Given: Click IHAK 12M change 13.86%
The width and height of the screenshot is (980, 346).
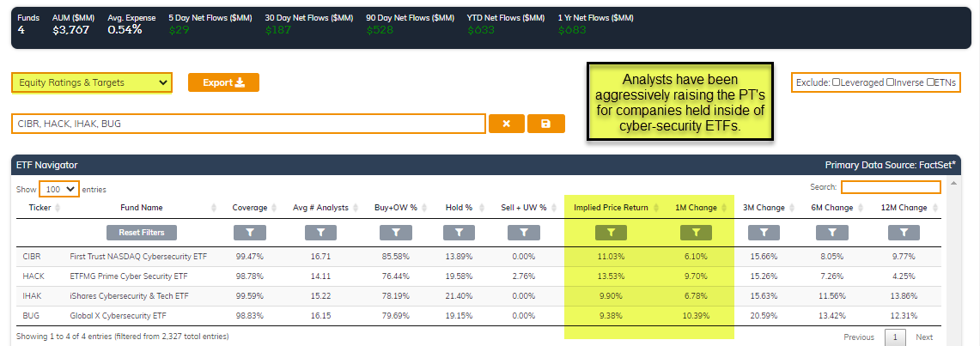Looking at the screenshot, I should [x=904, y=295].
